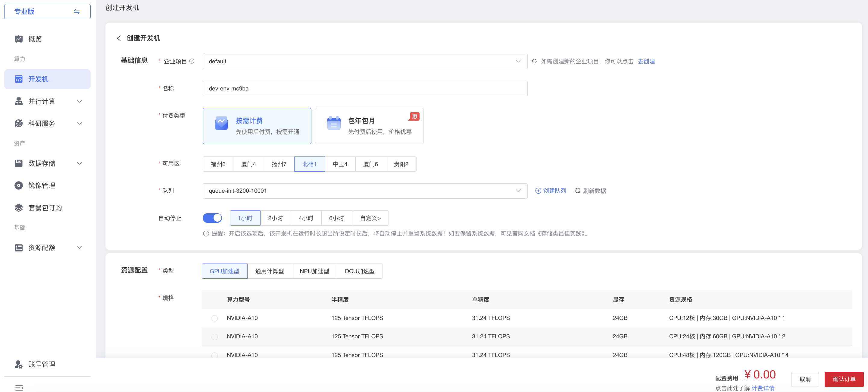The height and width of the screenshot is (392, 868).
Task: Click the 名称 input field
Action: tap(365, 88)
